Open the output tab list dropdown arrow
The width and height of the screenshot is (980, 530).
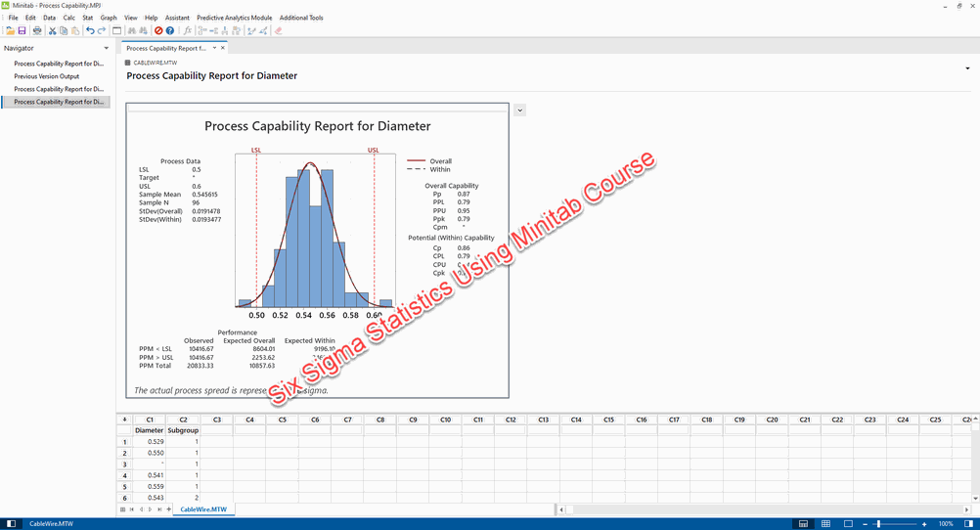(x=214, y=48)
